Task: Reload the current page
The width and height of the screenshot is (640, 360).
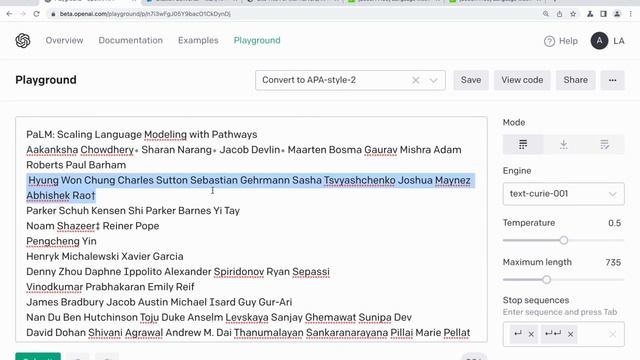Action: coord(36,14)
